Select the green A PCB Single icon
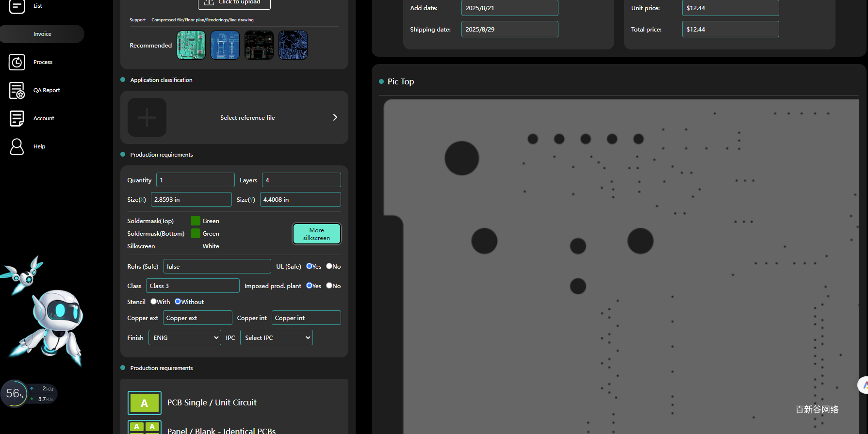Viewport: 868px width, 434px height. click(x=145, y=403)
